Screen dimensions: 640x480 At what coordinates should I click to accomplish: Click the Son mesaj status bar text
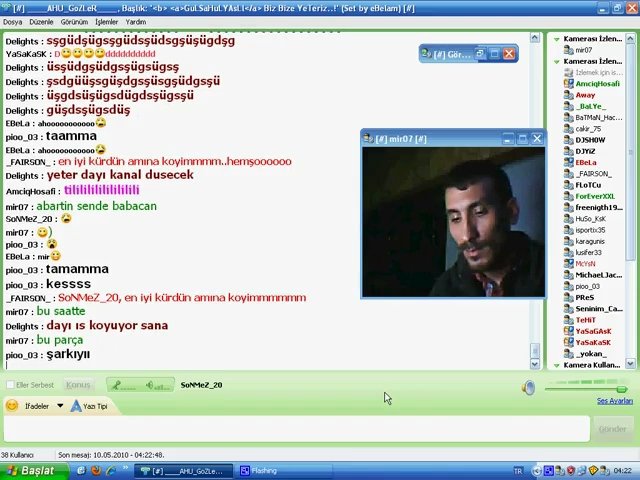[x=111, y=455]
